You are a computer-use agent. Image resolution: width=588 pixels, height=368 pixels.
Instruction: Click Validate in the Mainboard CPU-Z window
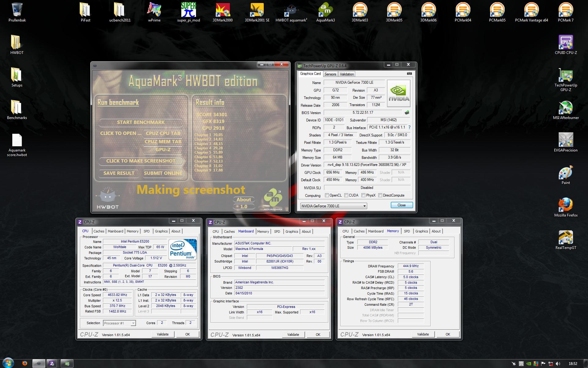click(x=293, y=335)
